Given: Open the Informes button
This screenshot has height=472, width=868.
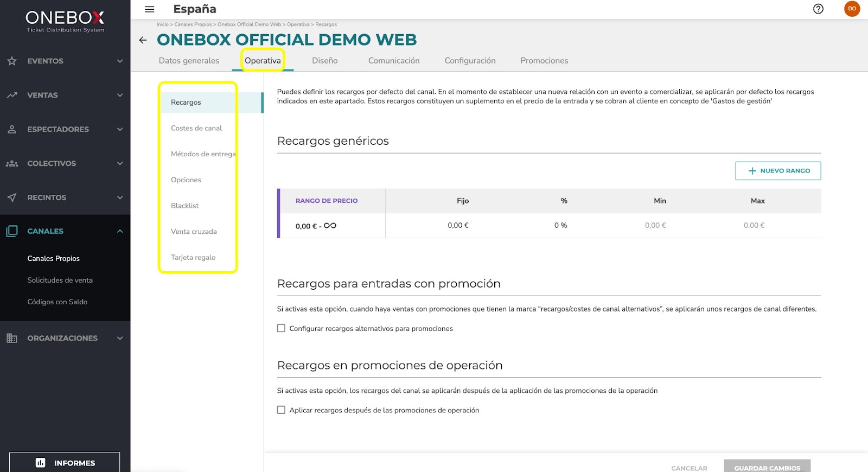Looking at the screenshot, I should pos(65,462).
